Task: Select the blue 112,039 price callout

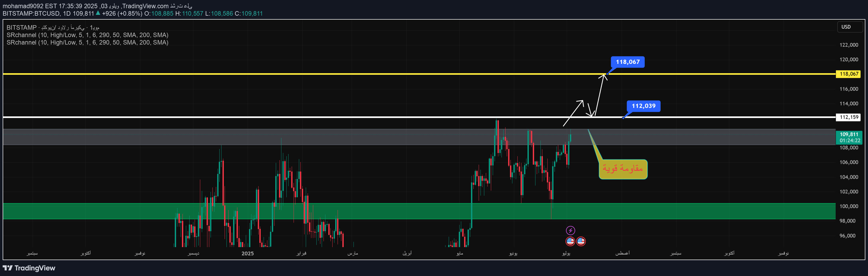Action: click(x=643, y=106)
